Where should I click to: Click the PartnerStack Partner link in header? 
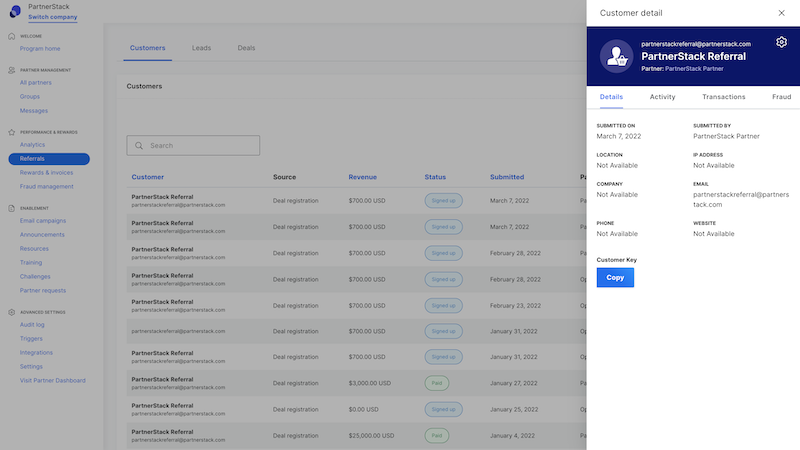[x=694, y=69]
